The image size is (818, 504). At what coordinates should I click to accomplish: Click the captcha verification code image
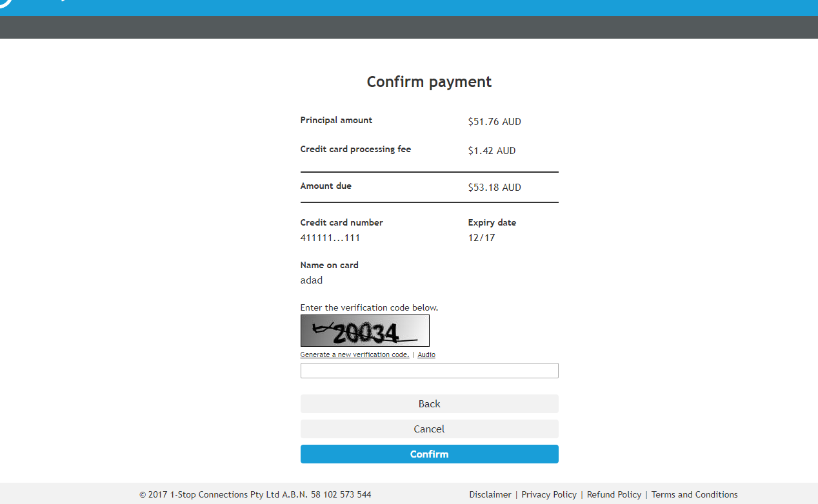click(364, 331)
